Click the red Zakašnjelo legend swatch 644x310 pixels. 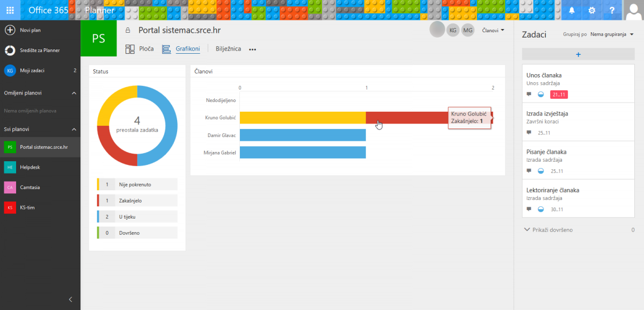(x=98, y=200)
